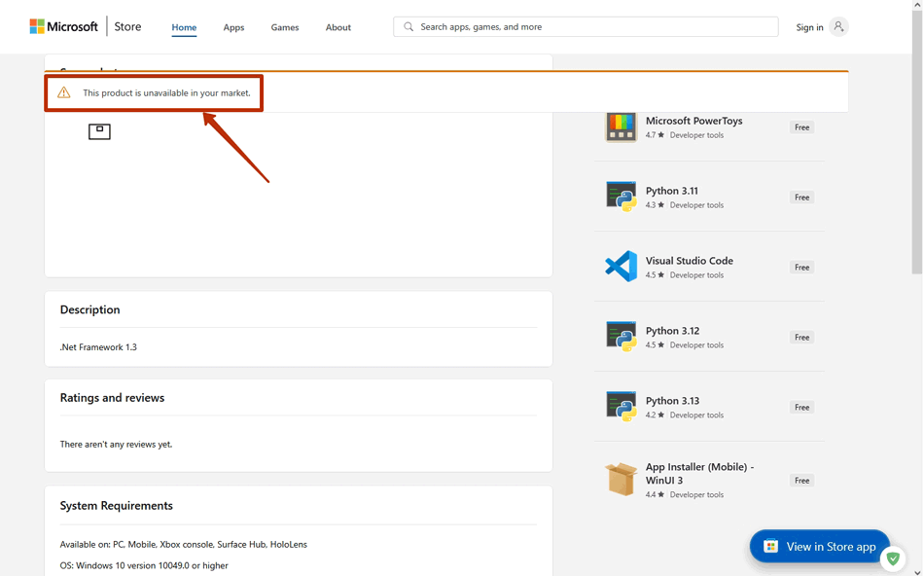
Task: Open the Python 3.13 app icon
Action: [622, 406]
